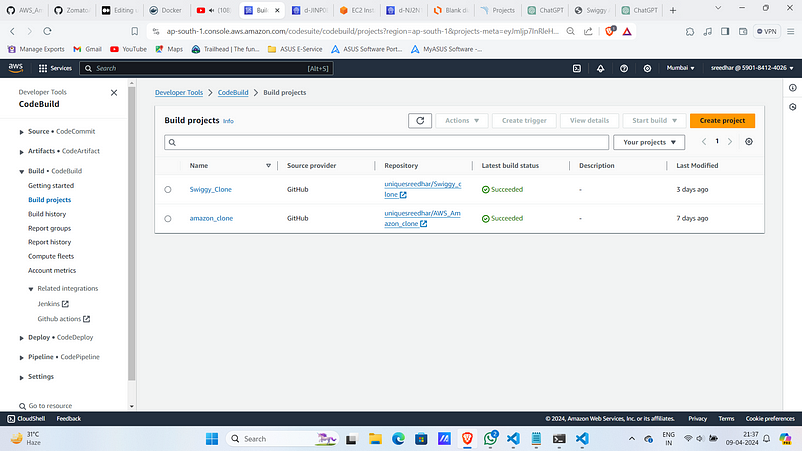Expand Source CodeCommit section

click(x=21, y=132)
